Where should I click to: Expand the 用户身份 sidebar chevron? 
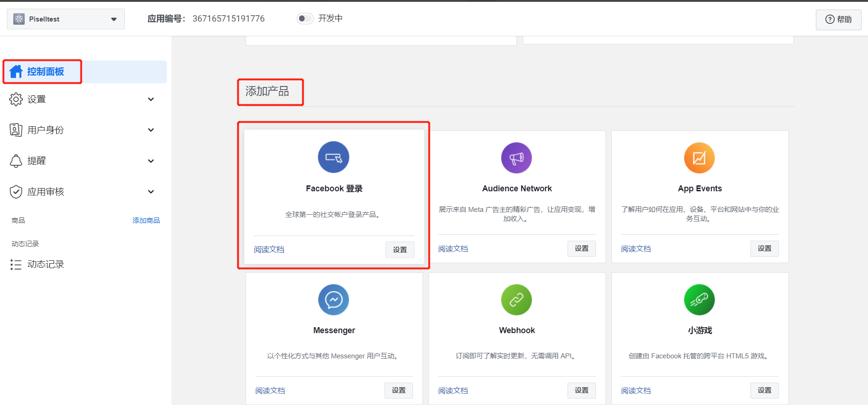[x=151, y=130]
